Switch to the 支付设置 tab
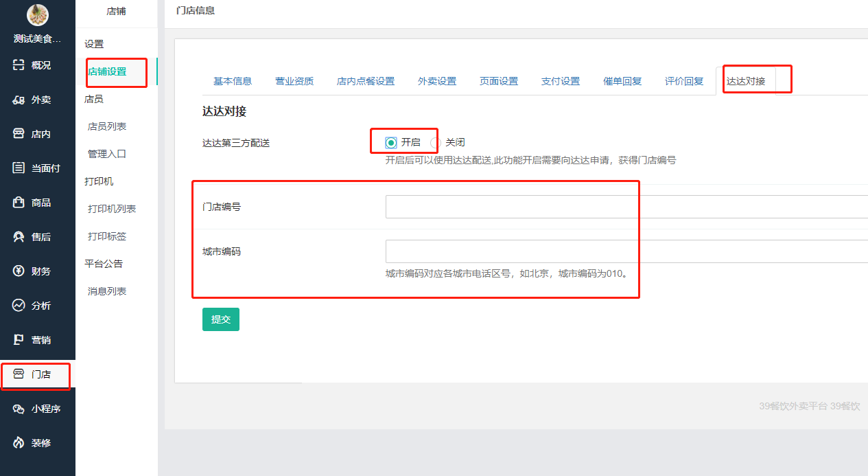 click(x=561, y=81)
